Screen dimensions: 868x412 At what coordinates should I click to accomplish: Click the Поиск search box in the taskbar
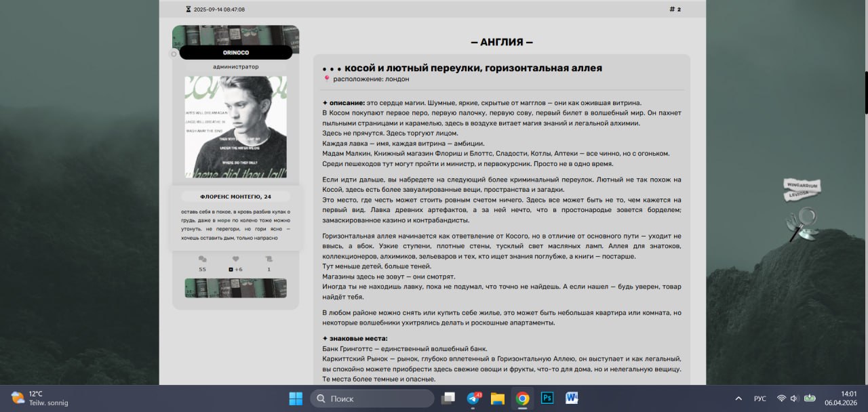[372, 398]
